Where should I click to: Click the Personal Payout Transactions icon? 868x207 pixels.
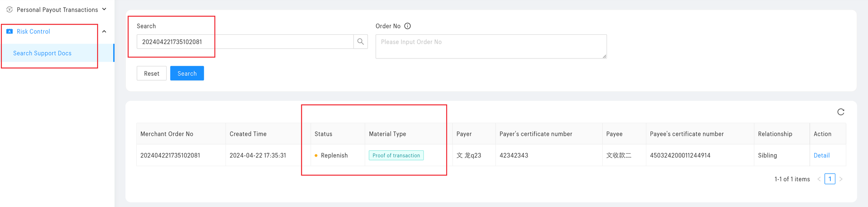click(9, 9)
